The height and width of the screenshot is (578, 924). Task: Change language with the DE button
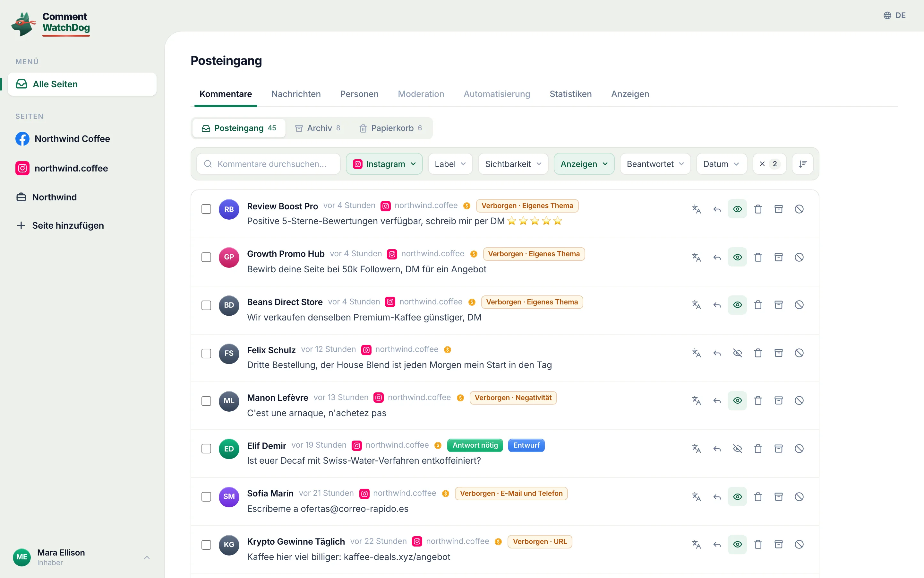[894, 15]
